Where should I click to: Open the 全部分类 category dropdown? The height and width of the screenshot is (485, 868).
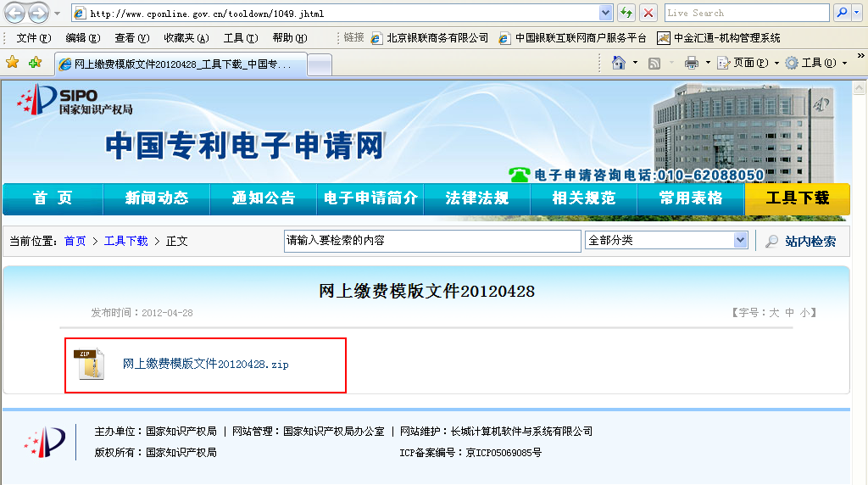pos(740,241)
